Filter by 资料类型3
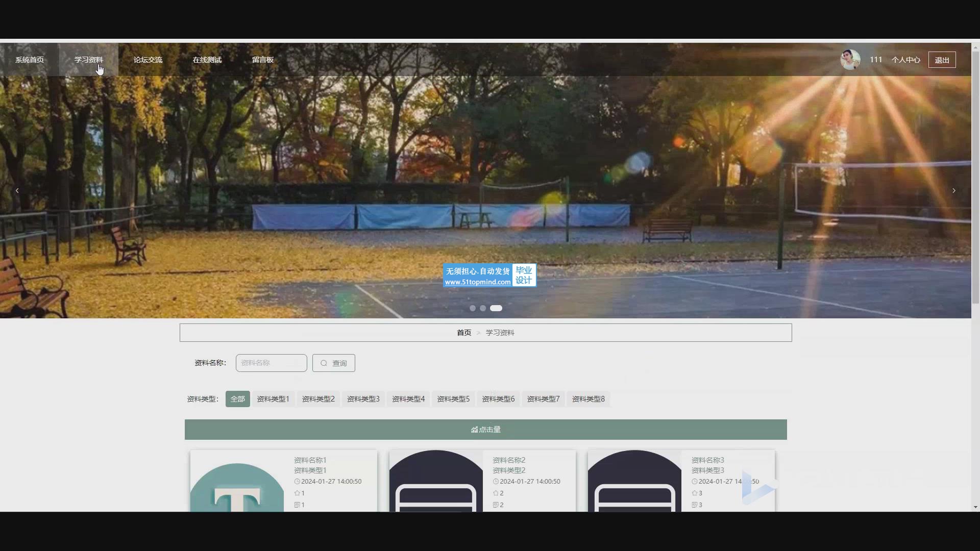This screenshot has height=551, width=980. [363, 399]
